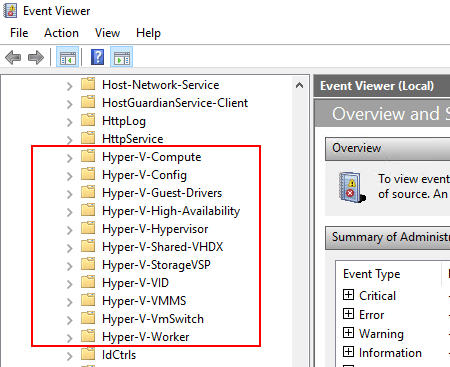Expand the Hyper-V-Guest-Drivers tree node
Image resolution: width=450 pixels, height=367 pixels.
tap(69, 194)
